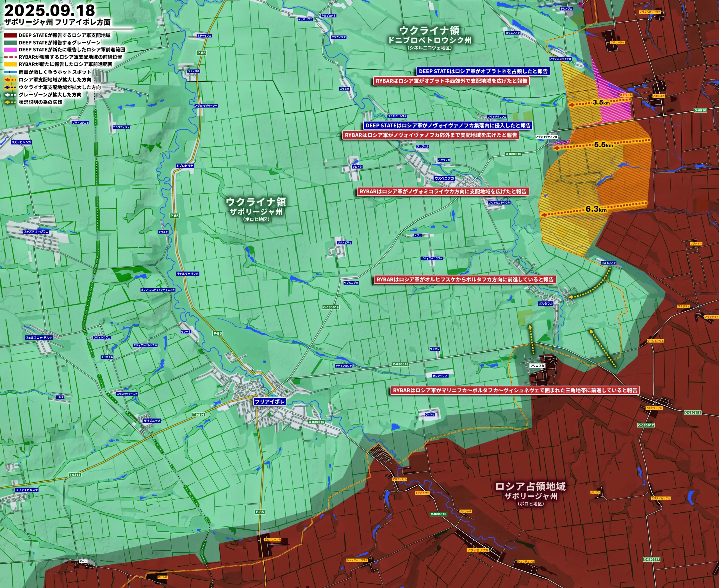Click the blue Ukrainian-advance arrow legend icon
The width and height of the screenshot is (719, 588).
pyautogui.click(x=10, y=87)
